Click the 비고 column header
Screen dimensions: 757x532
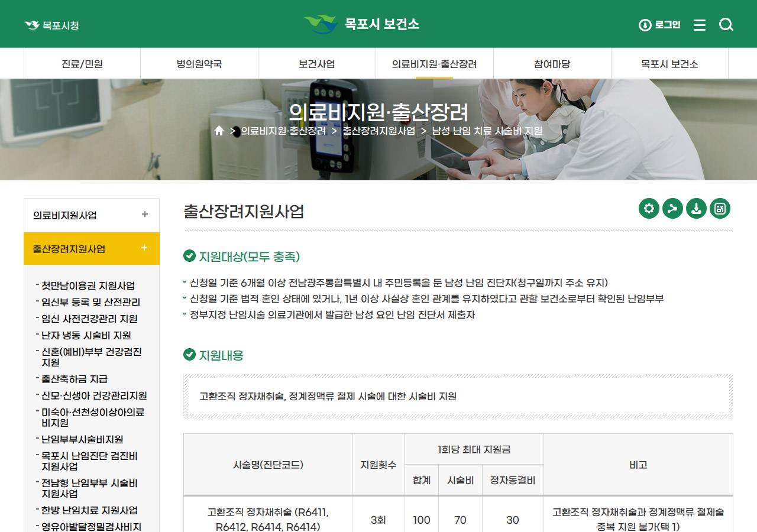(638, 465)
